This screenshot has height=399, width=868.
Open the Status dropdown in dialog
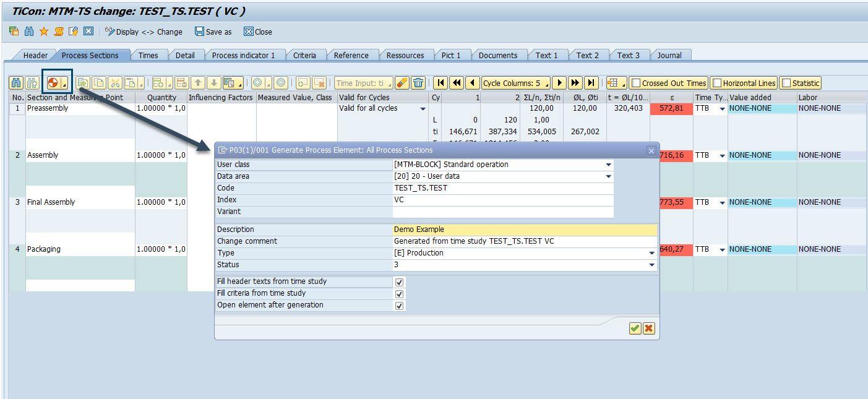[x=651, y=265]
